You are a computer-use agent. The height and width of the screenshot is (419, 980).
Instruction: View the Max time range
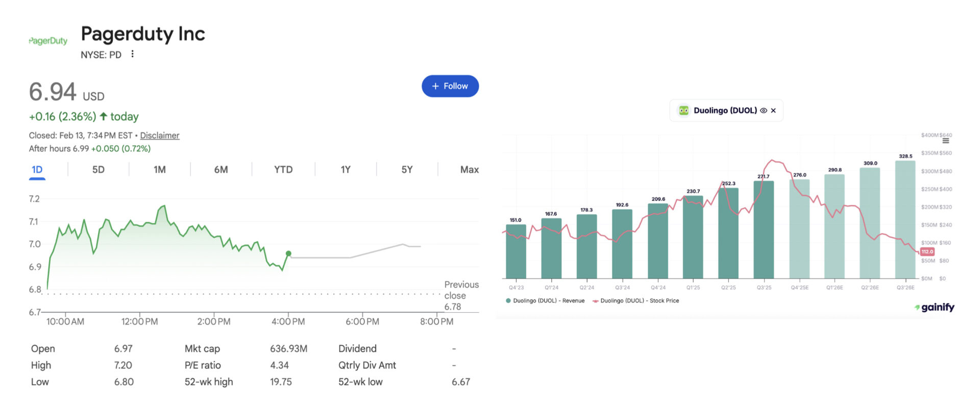click(x=469, y=170)
